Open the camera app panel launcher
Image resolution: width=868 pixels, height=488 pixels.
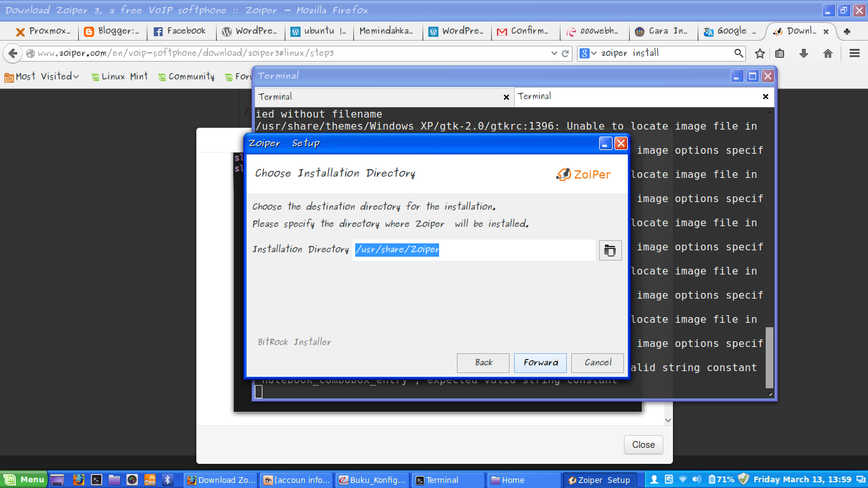(132, 480)
